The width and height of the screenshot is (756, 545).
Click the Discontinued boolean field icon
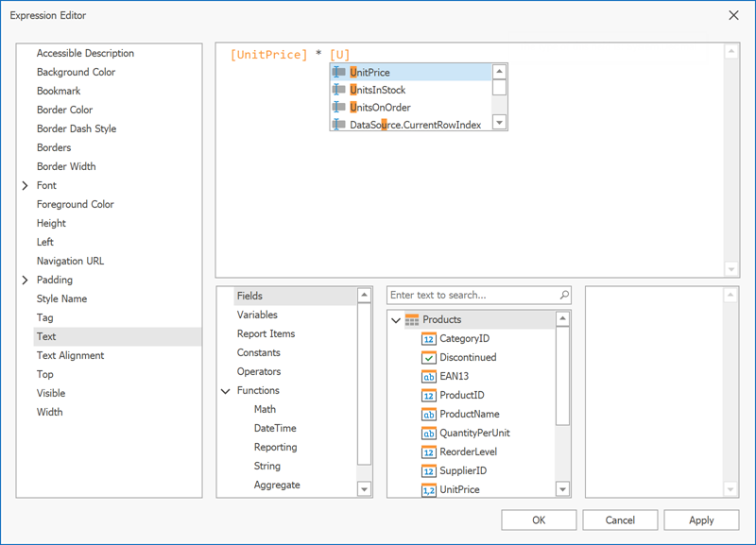coord(428,357)
